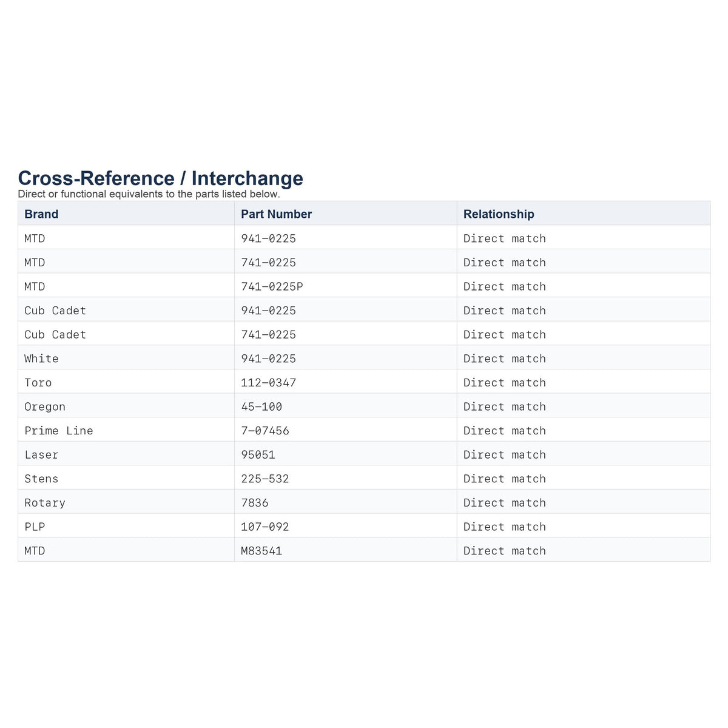
Task: Select Stens part number 225-532
Action: click(x=265, y=479)
